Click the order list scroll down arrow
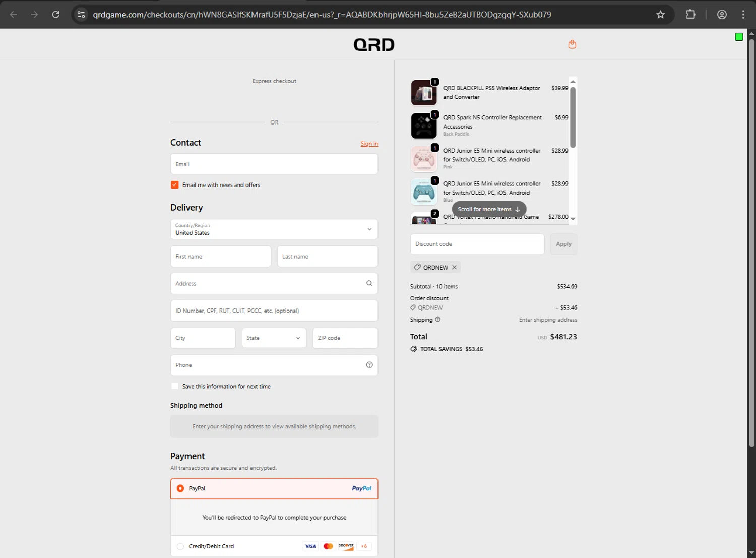 573,219
